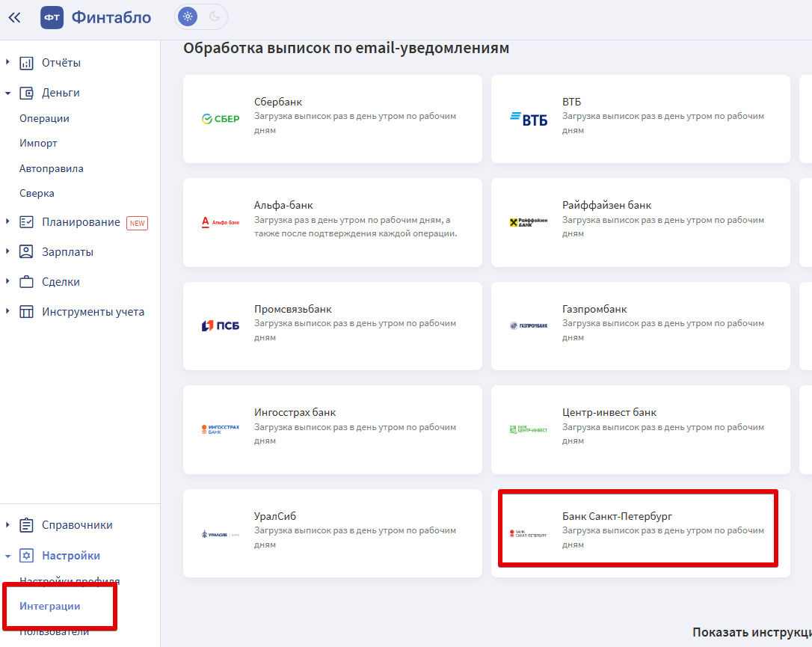
Task: Click the Финтабло brand name
Action: [x=111, y=18]
